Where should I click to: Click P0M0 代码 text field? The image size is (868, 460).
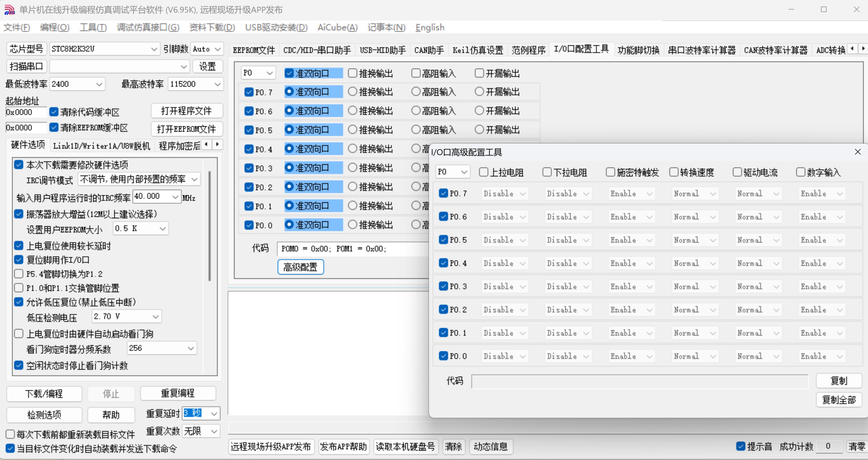coord(352,249)
